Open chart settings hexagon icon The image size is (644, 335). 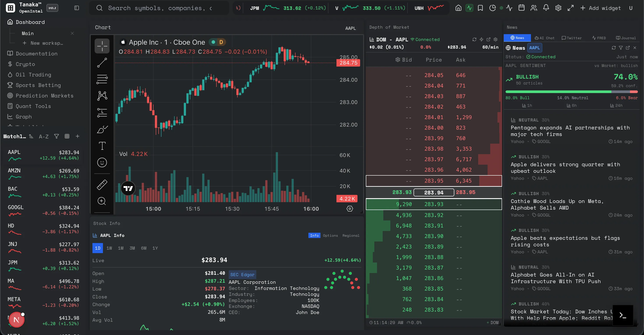[x=350, y=209]
